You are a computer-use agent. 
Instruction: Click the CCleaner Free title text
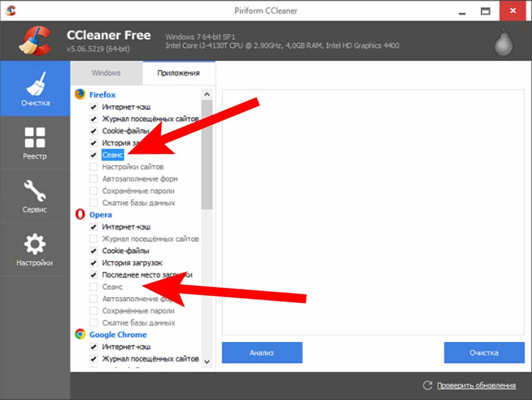click(109, 35)
